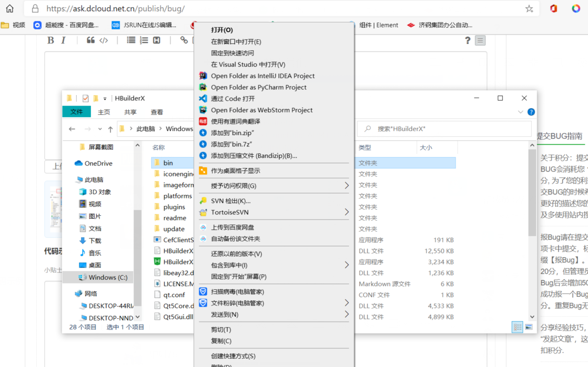Screen dimensions: 588x367
Task: Open the 主页 ribbon tab
Action: [104, 112]
